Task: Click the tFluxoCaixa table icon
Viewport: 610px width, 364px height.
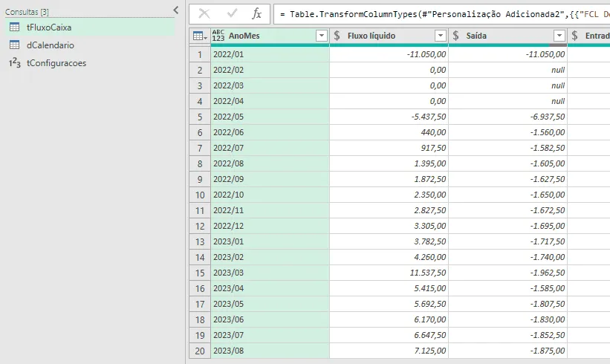Action: click(x=14, y=27)
